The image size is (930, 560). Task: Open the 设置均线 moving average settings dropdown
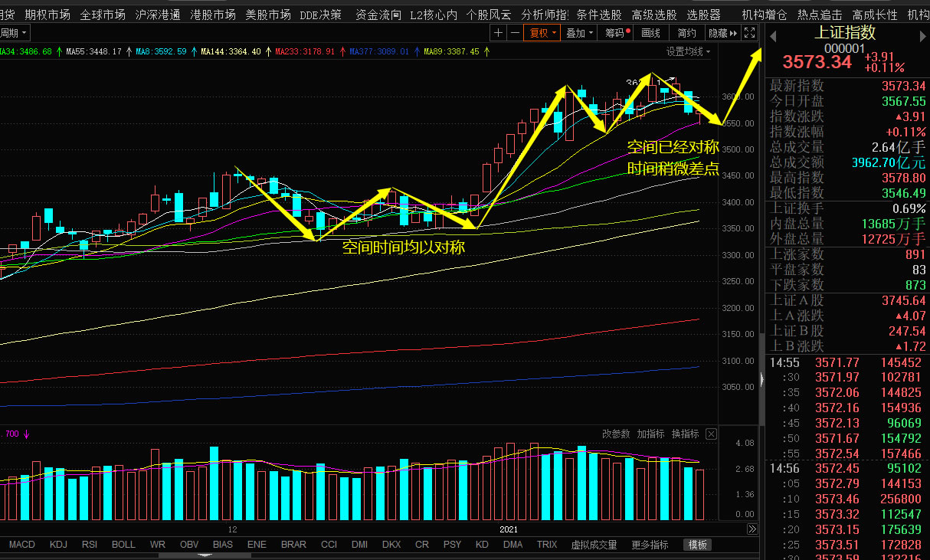click(688, 51)
